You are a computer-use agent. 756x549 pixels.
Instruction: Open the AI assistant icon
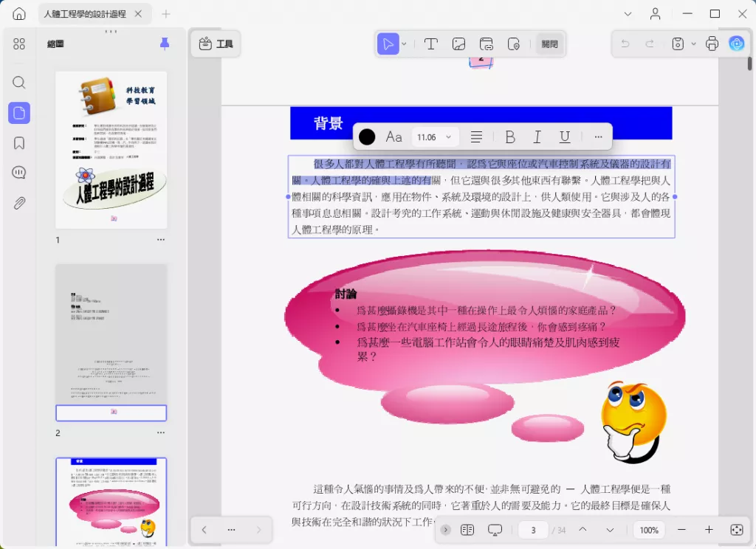736,44
